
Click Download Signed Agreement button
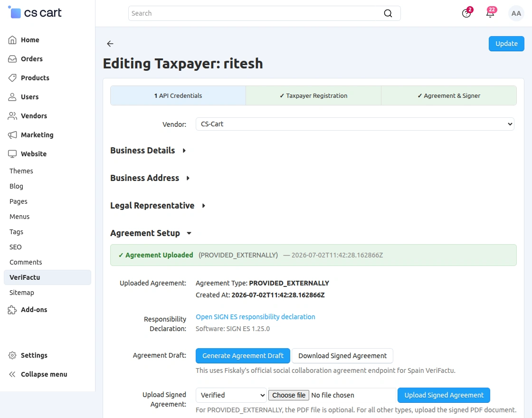click(342, 356)
